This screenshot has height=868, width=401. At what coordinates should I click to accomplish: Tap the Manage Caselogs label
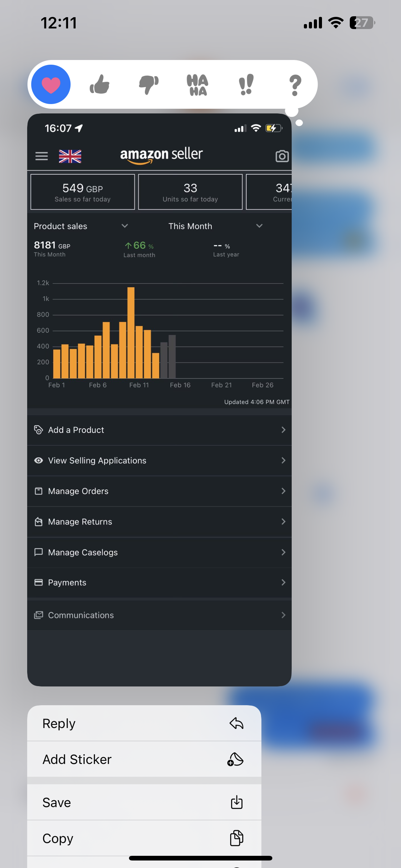pyautogui.click(x=83, y=552)
